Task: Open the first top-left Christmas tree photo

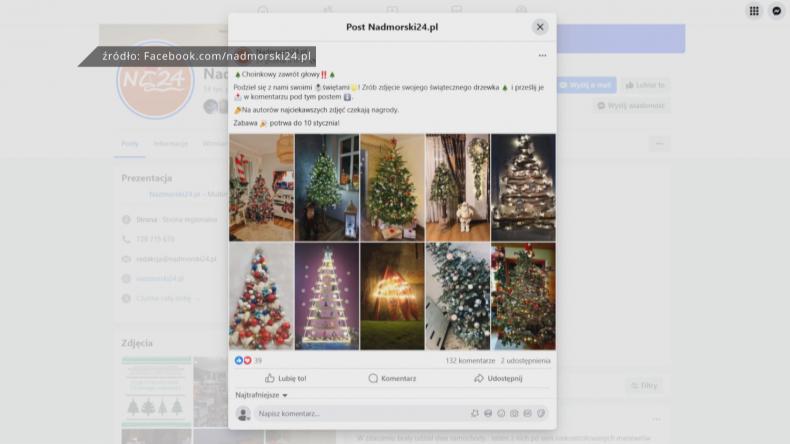Action: tap(261, 187)
